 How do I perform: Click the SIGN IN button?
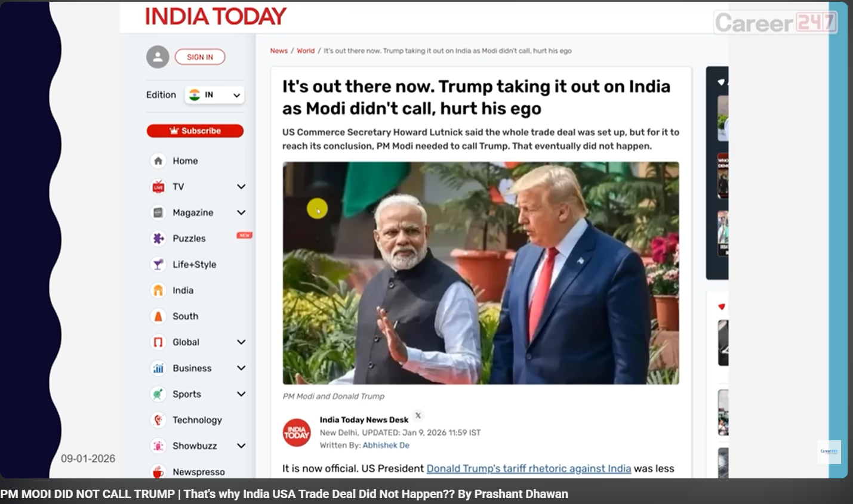pos(200,57)
